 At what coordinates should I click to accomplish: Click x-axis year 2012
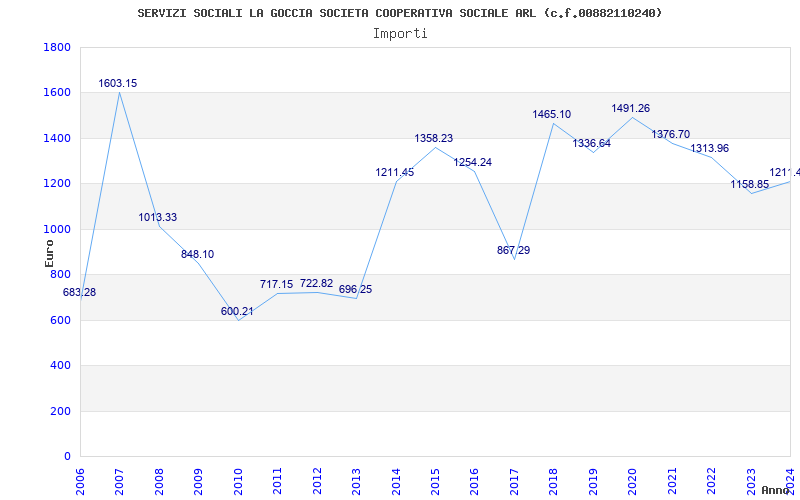317,481
